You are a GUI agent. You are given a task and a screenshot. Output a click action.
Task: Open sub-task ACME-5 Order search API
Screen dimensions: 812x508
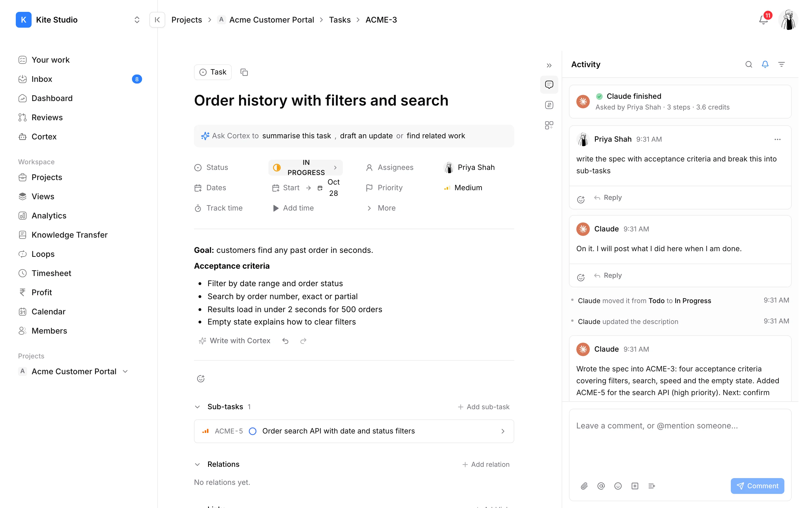[x=354, y=431]
